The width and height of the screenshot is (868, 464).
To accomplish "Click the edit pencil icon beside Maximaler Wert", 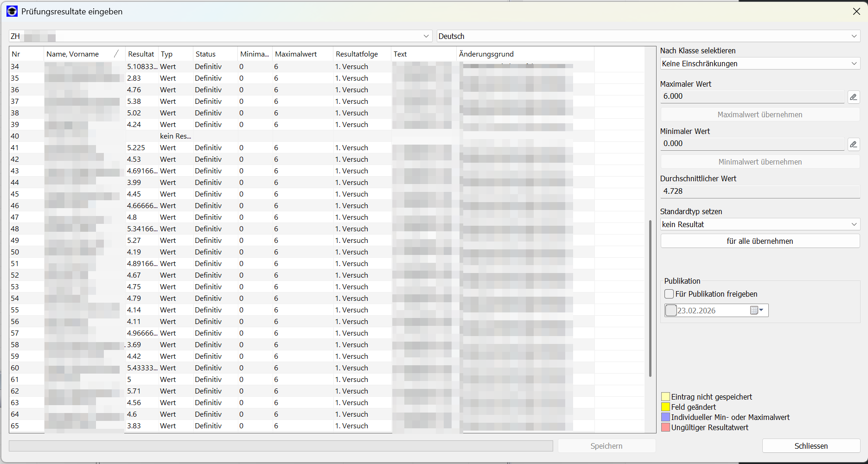I will pos(853,97).
